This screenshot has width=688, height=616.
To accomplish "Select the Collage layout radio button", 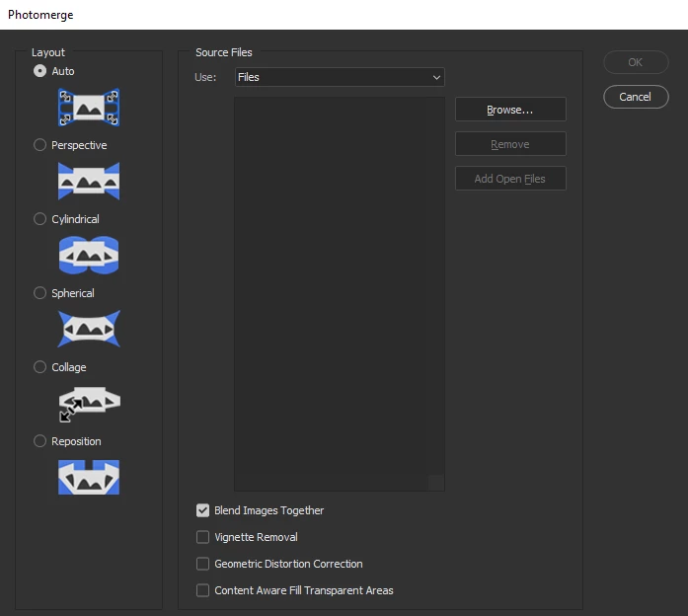I will (x=39, y=367).
